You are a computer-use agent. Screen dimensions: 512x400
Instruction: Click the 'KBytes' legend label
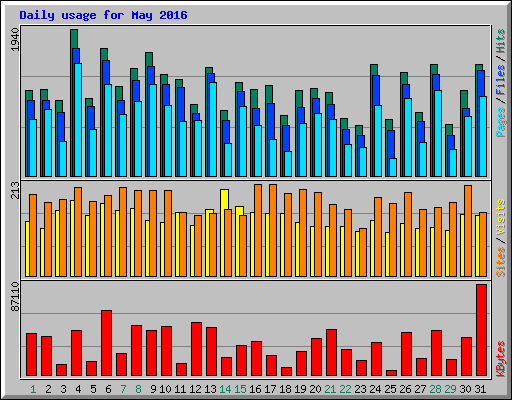click(501, 359)
